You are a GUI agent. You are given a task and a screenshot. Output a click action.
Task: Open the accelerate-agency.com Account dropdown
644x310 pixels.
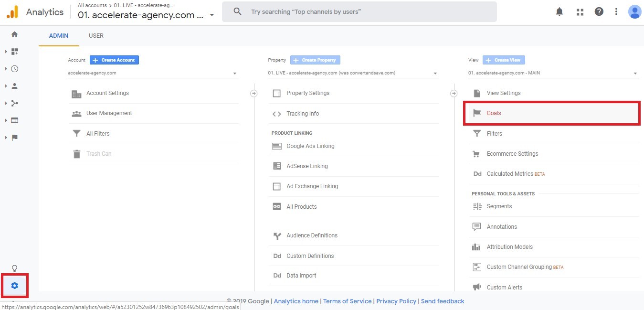[x=153, y=73]
